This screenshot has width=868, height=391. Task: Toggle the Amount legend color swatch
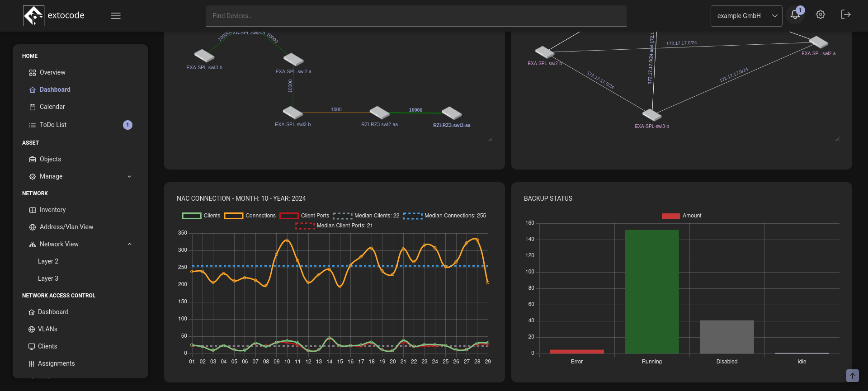pos(670,216)
